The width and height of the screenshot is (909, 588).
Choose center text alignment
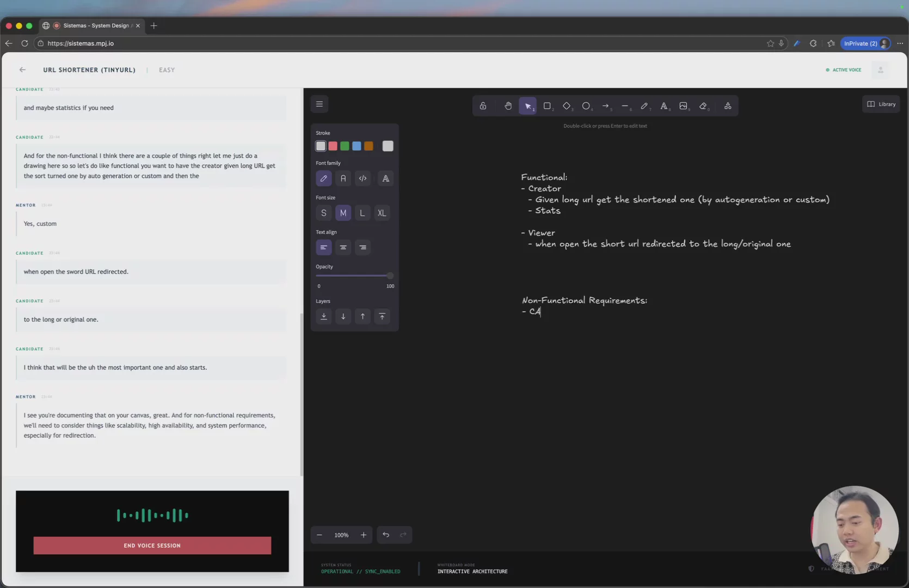pyautogui.click(x=343, y=248)
